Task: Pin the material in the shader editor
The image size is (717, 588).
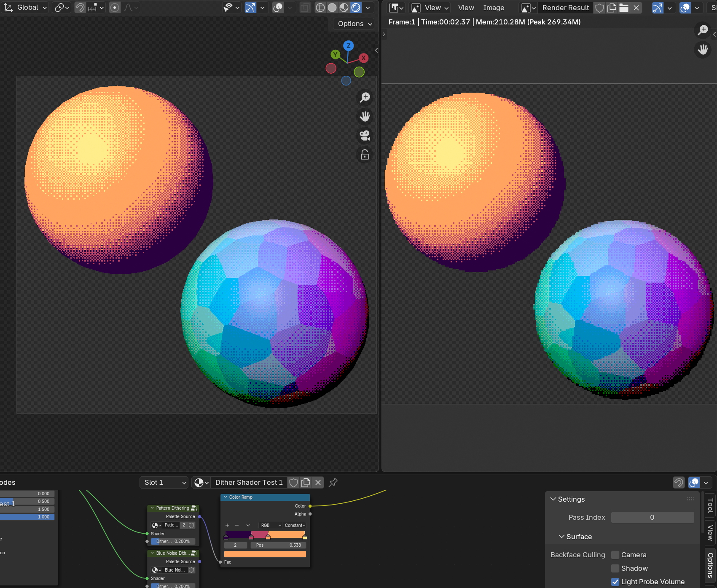Action: coord(333,482)
